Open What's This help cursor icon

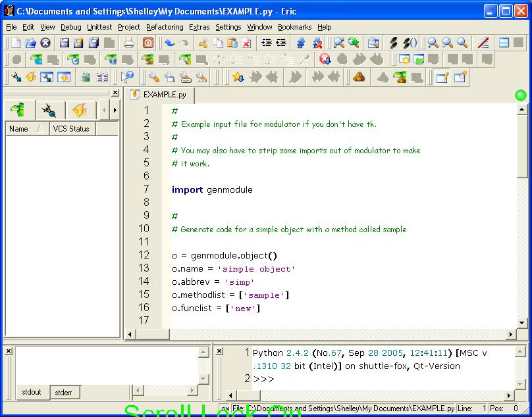pos(128,78)
